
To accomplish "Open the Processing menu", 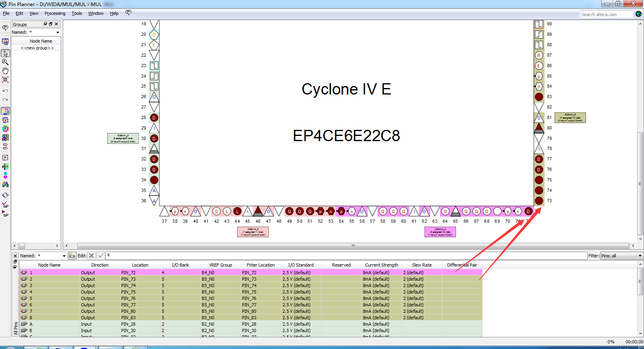I will coord(55,13).
